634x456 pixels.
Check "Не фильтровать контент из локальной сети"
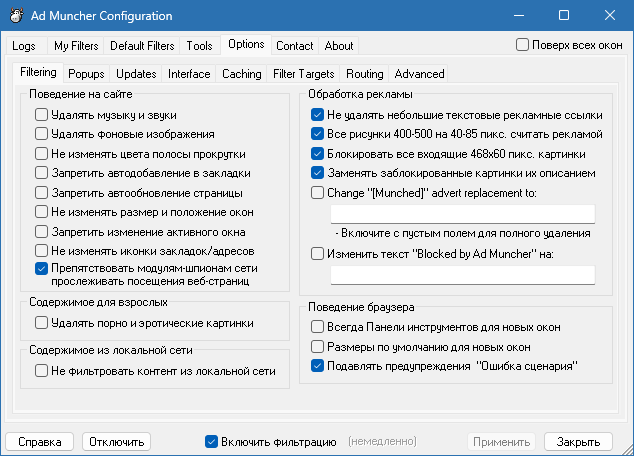point(41,371)
